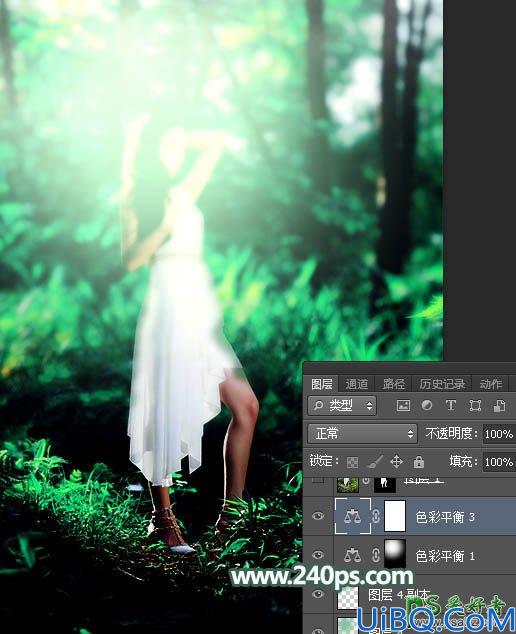This screenshot has width=516, height=634.
Task: Hide the 图层 4 副本 layer
Action: tap(318, 594)
